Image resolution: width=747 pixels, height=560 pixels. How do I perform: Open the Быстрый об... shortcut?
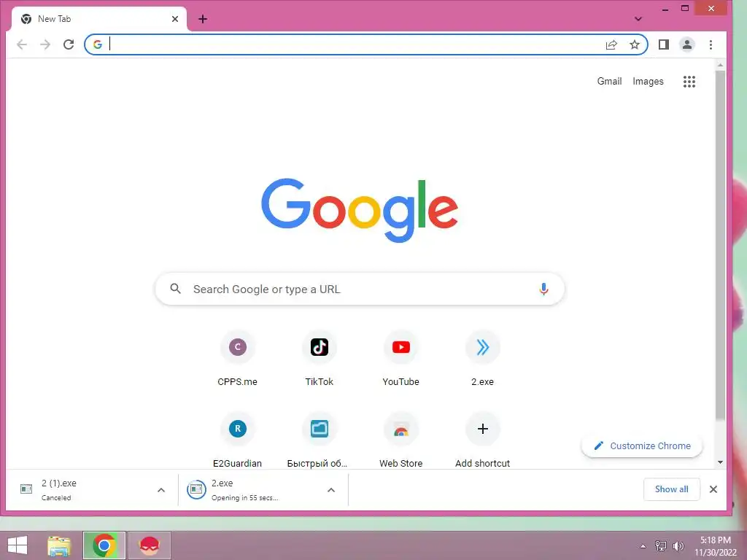(x=320, y=440)
